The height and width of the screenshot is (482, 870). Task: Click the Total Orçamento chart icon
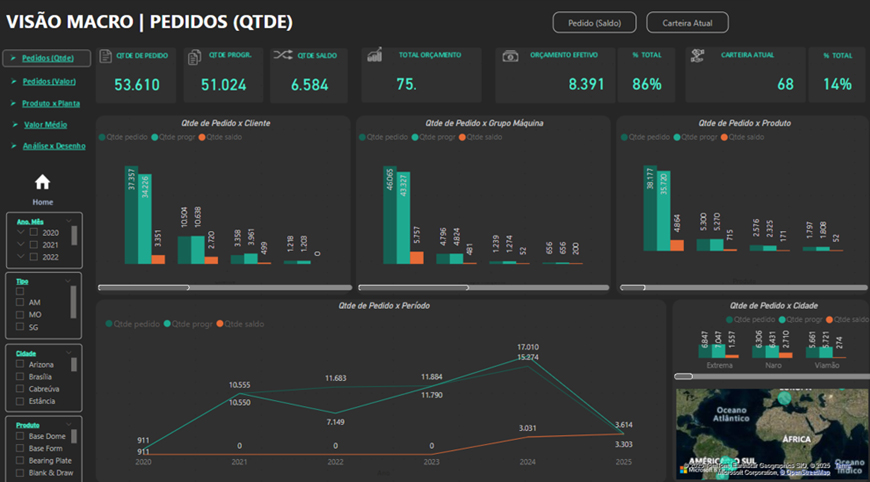click(374, 55)
